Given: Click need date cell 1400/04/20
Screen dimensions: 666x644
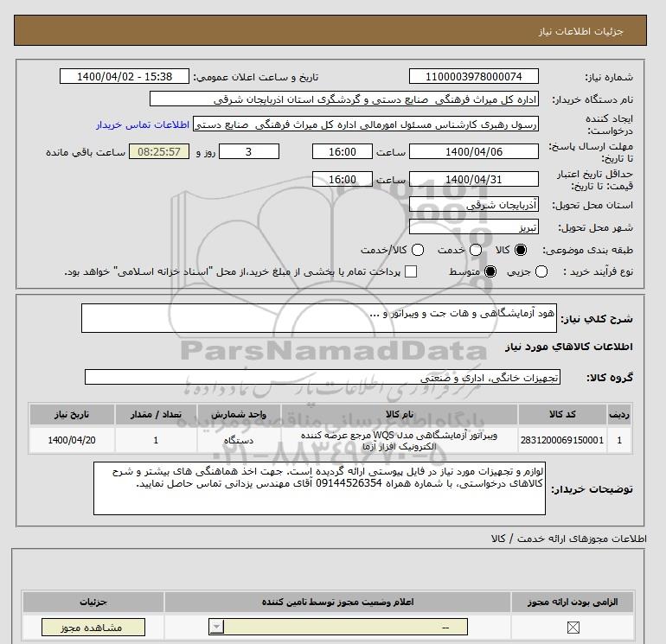Looking at the screenshot, I should [x=72, y=441].
